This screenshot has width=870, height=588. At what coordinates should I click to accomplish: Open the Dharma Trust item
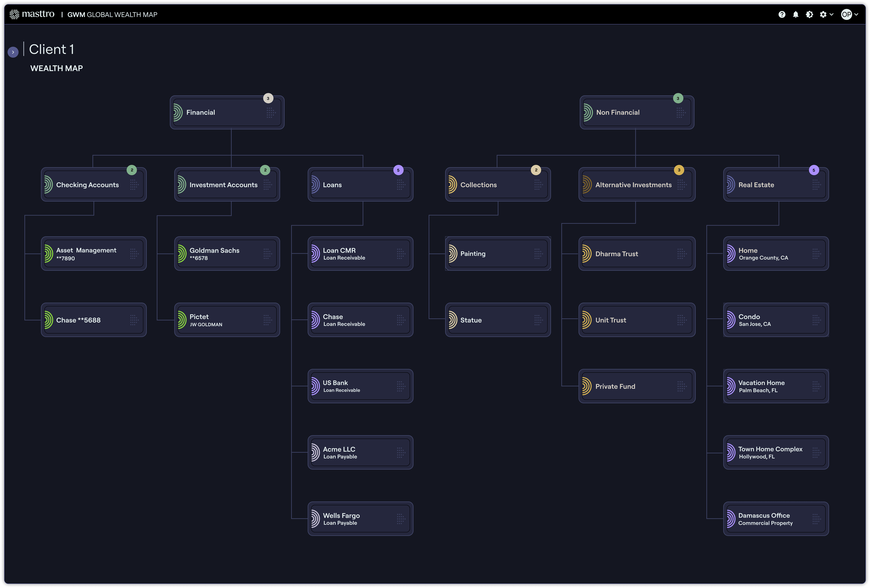[x=637, y=254]
